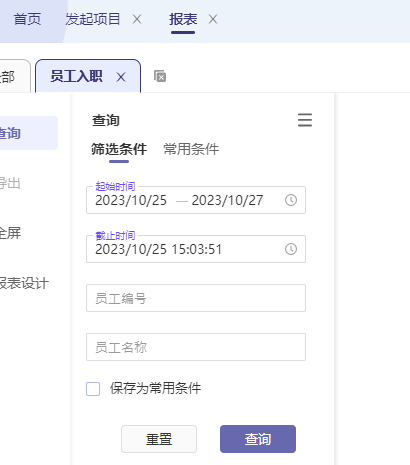Screen dimensions: 410x465
Task: Open the end date 2023/10/27 picker
Action: [x=227, y=200]
